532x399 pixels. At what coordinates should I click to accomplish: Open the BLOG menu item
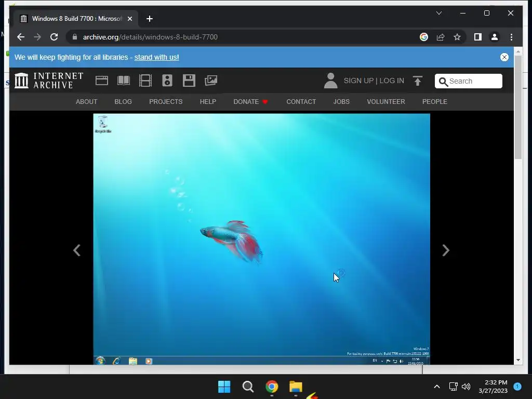[x=123, y=101]
